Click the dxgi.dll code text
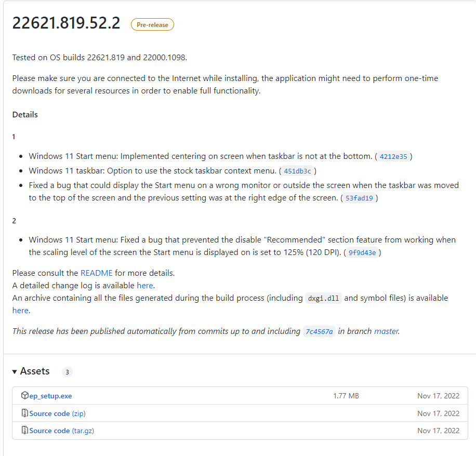Viewport: 476px width, 456px height. (323, 298)
